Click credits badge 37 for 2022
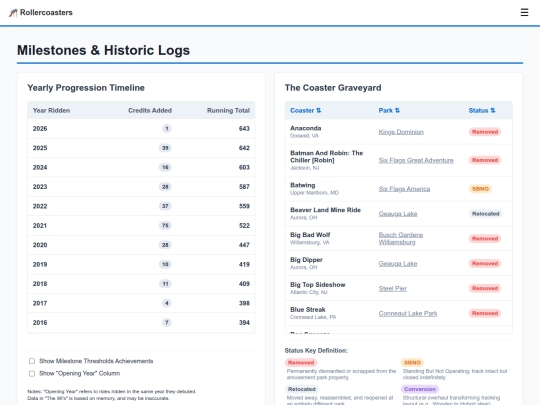 click(165, 206)
